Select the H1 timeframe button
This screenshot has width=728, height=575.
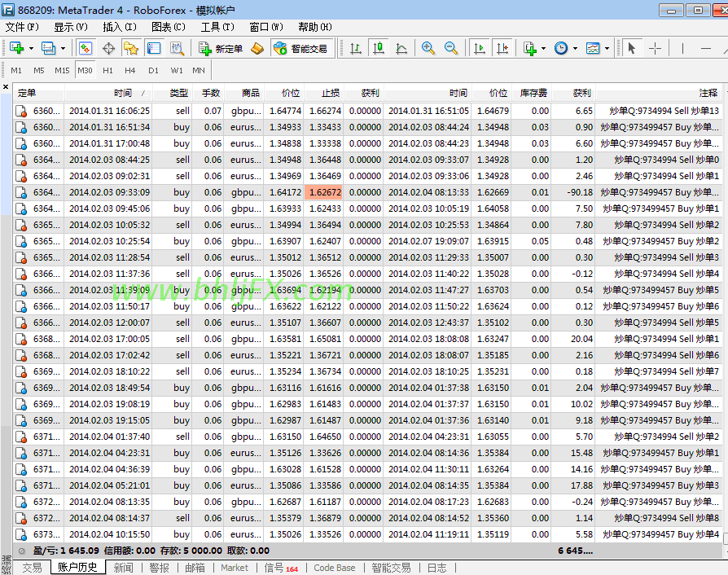[107, 70]
